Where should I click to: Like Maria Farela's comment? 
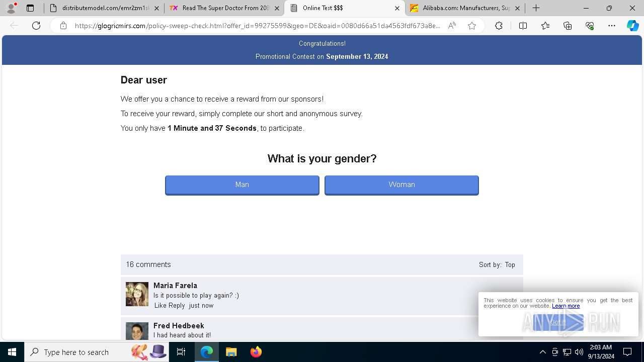[160, 305]
